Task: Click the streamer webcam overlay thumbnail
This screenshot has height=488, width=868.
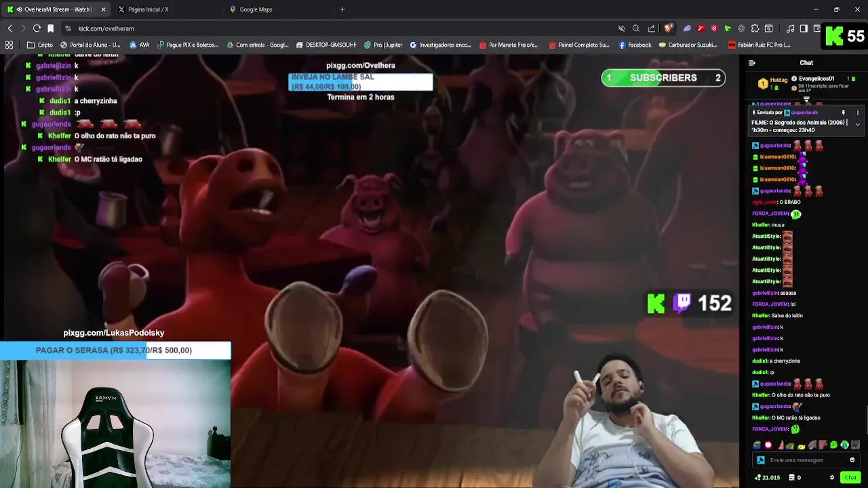Action: [115, 424]
